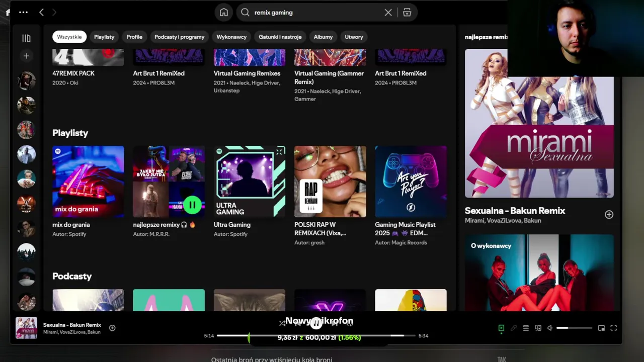Open POLSKI RAP W REMIXACH playlist cover
The image size is (644, 362).
point(330,182)
